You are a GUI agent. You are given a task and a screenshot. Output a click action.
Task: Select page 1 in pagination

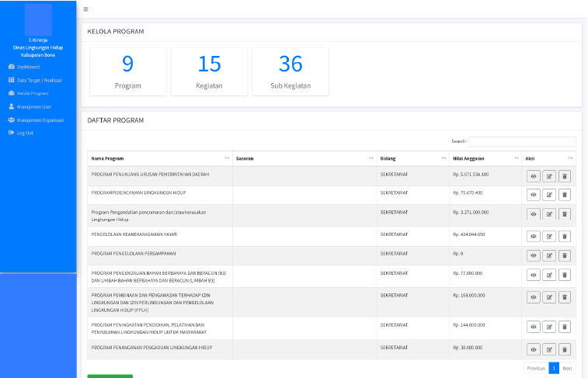click(554, 368)
